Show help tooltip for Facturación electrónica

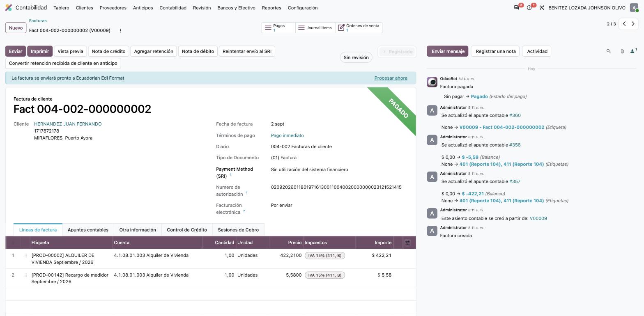(x=244, y=211)
